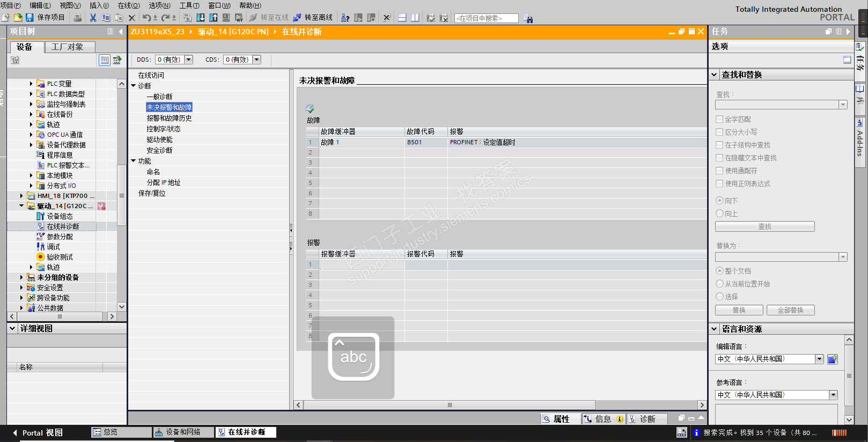Open the 项目(P) menu
The width and height of the screenshot is (868, 442).
(10, 5)
